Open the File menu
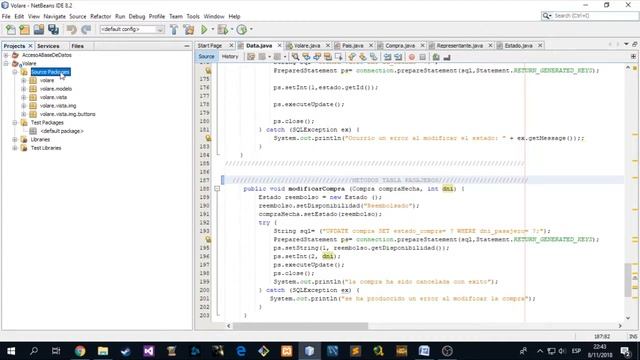 coord(6,16)
